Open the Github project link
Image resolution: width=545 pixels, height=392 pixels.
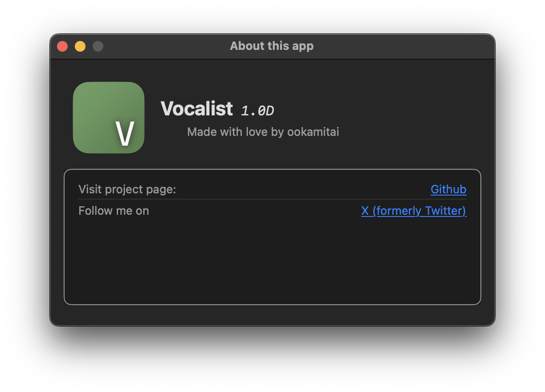448,189
